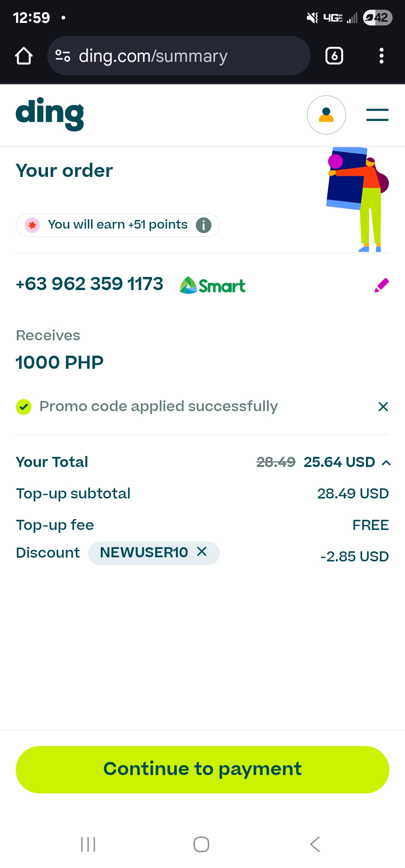405x868 pixels.
Task: Collapse the Your Total breakdown
Action: pyautogui.click(x=386, y=463)
